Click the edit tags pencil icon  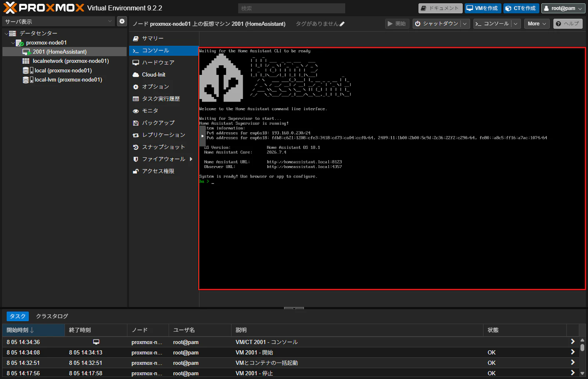tap(342, 24)
